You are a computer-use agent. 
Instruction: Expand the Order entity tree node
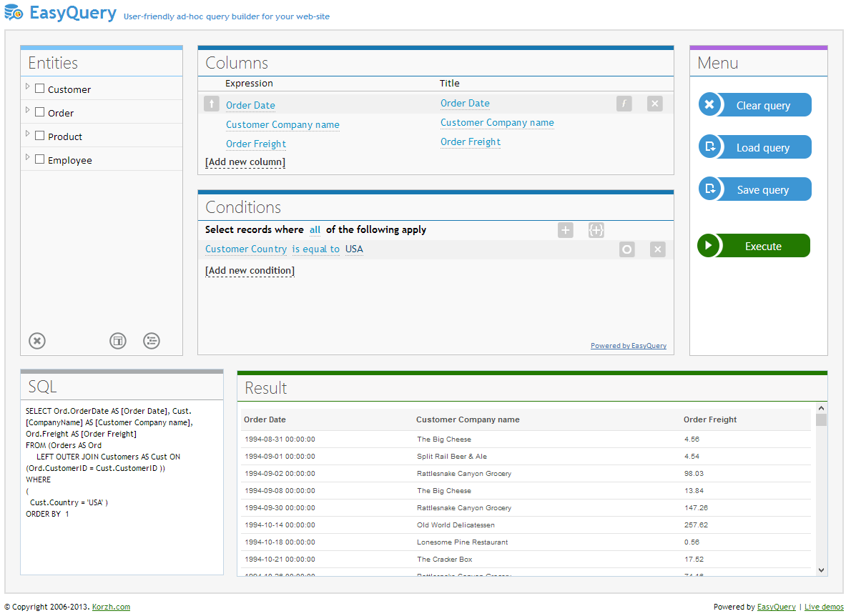[28, 111]
